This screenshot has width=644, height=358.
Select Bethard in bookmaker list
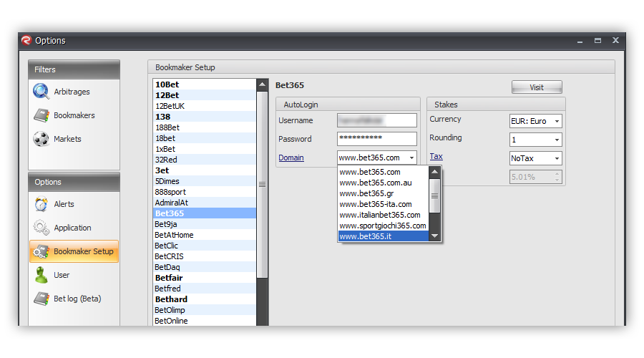[x=205, y=299]
